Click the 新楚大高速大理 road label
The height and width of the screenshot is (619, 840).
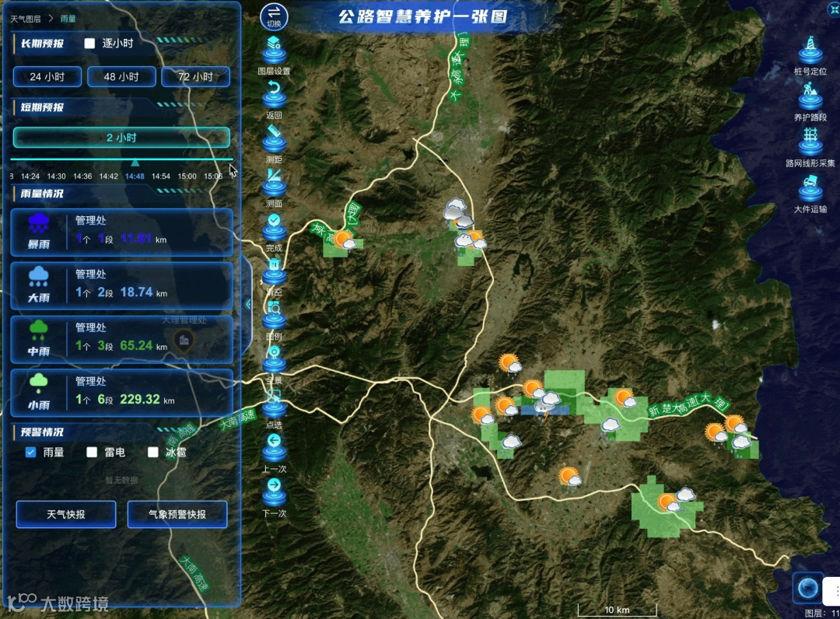(x=688, y=404)
